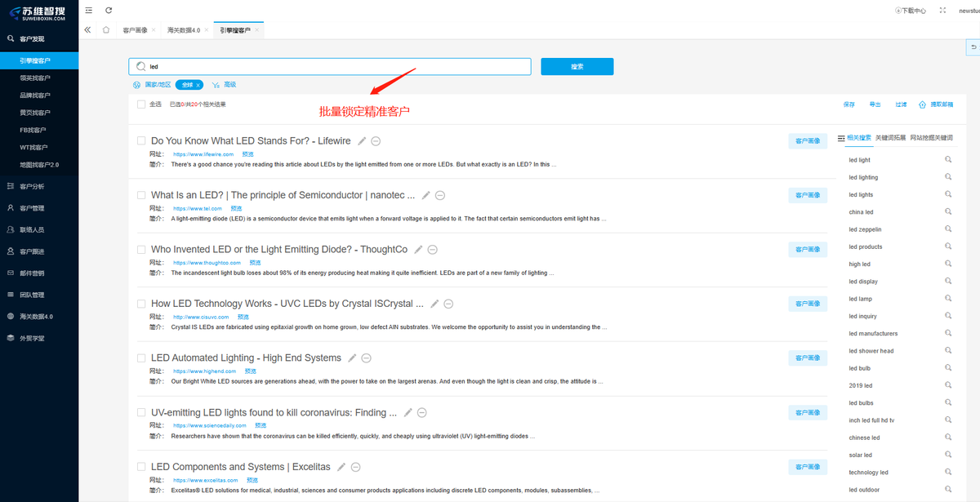
Task: Search 'led zeppelin' via its magnifier icon
Action: pyautogui.click(x=948, y=229)
